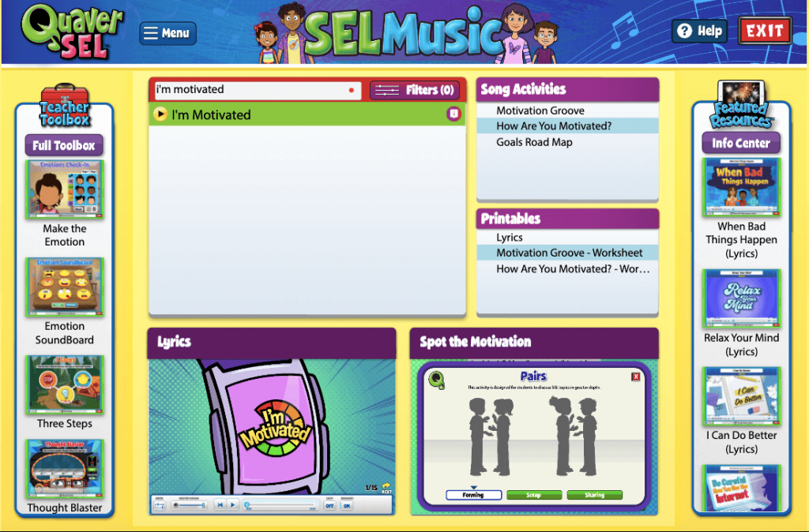
Task: Go to next lyrics slide with yellow arrow
Action: point(386,486)
